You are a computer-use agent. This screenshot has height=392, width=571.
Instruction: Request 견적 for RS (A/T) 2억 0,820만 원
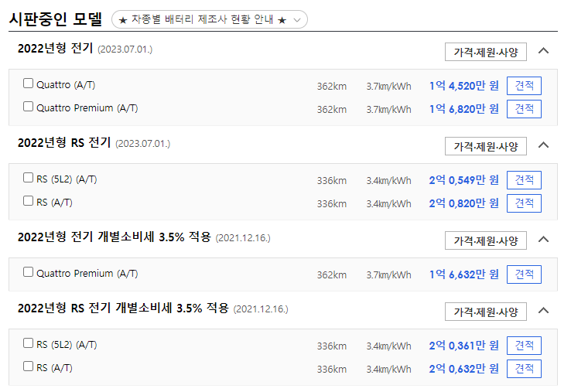point(524,203)
